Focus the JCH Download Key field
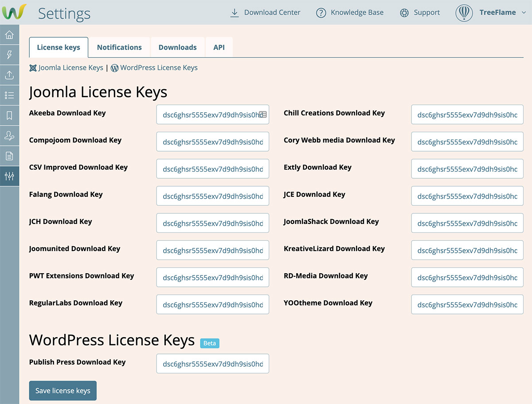The width and height of the screenshot is (532, 404). pos(213,223)
